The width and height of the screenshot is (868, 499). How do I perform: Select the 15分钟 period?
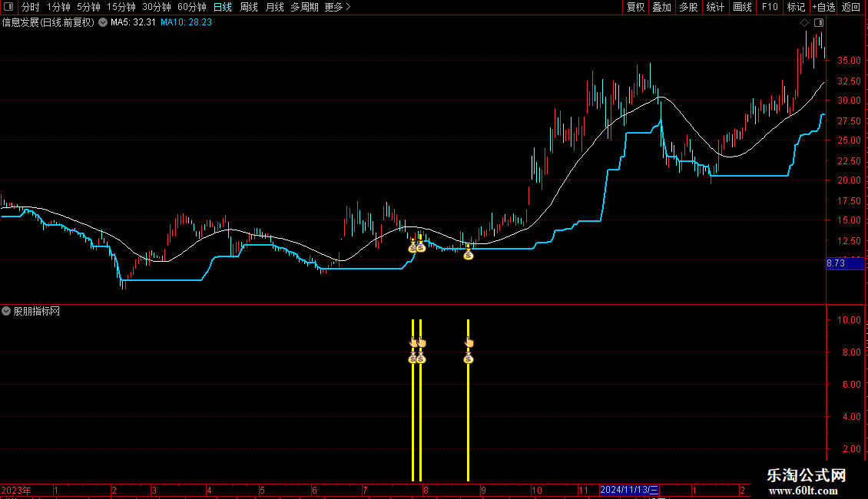tap(121, 7)
